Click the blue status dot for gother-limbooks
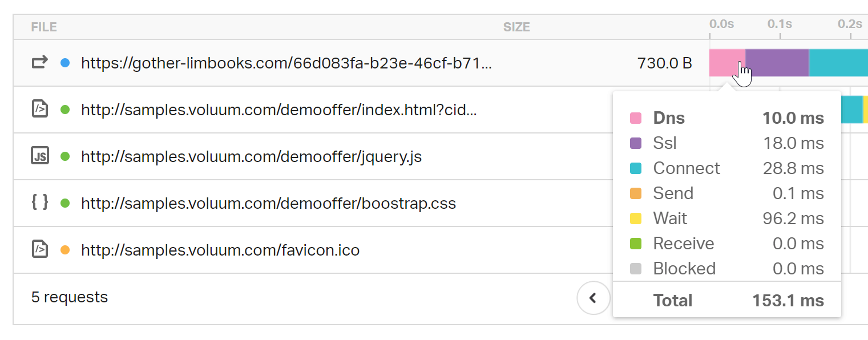This screenshot has width=868, height=340. pos(65,63)
